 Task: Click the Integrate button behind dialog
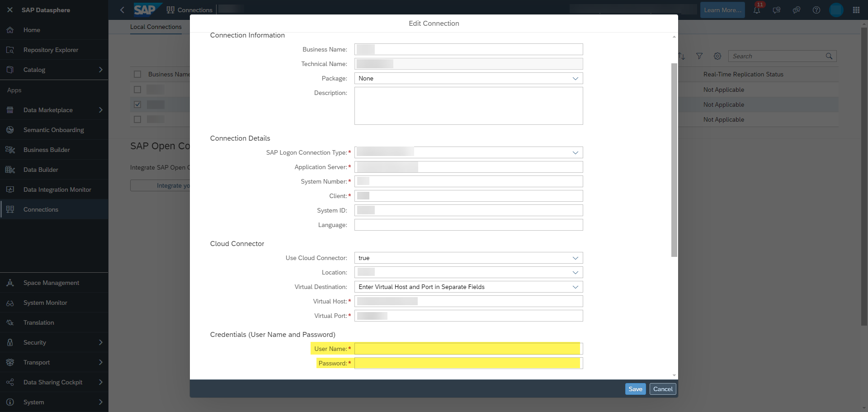pyautogui.click(x=160, y=185)
